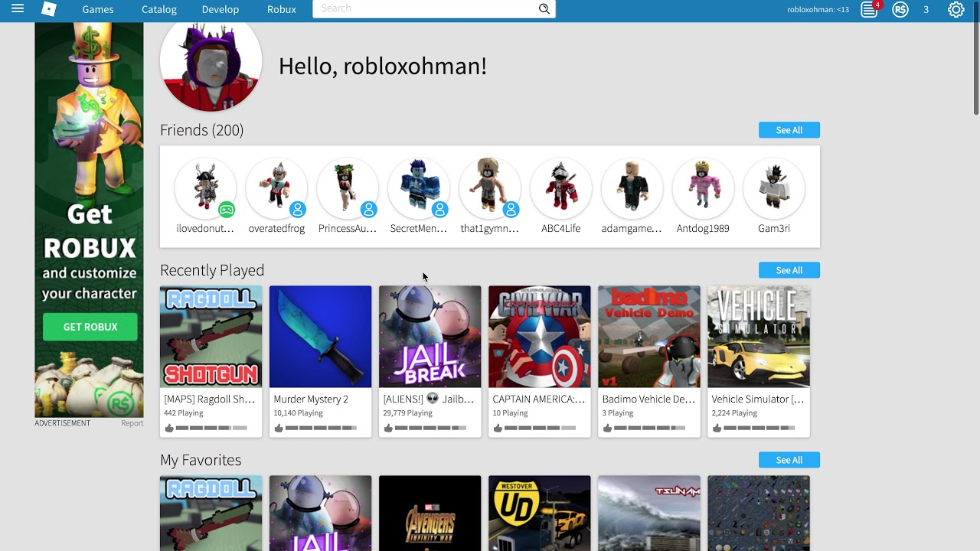
Task: Click thumbs-up icon under Murder Mystery 2
Action: click(279, 428)
